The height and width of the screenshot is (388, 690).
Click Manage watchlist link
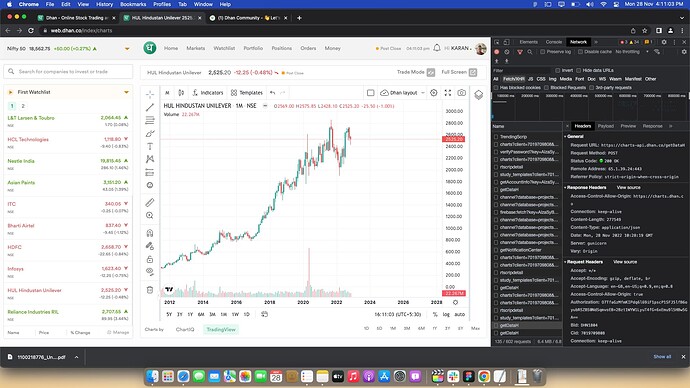(x=118, y=333)
